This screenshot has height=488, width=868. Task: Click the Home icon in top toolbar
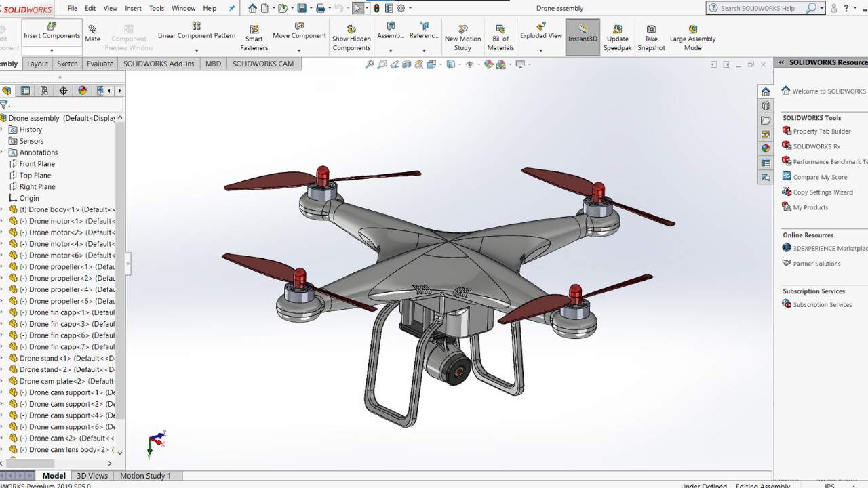pyautogui.click(x=253, y=8)
